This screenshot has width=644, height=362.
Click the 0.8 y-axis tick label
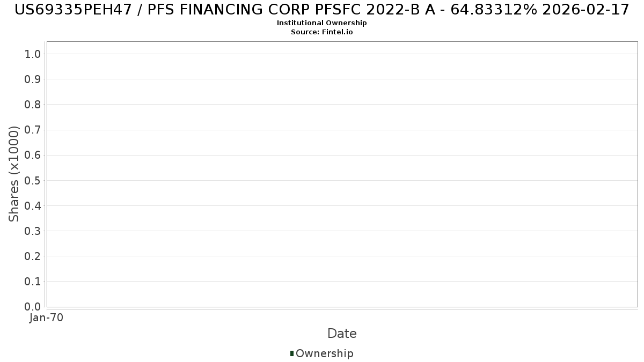(x=33, y=105)
